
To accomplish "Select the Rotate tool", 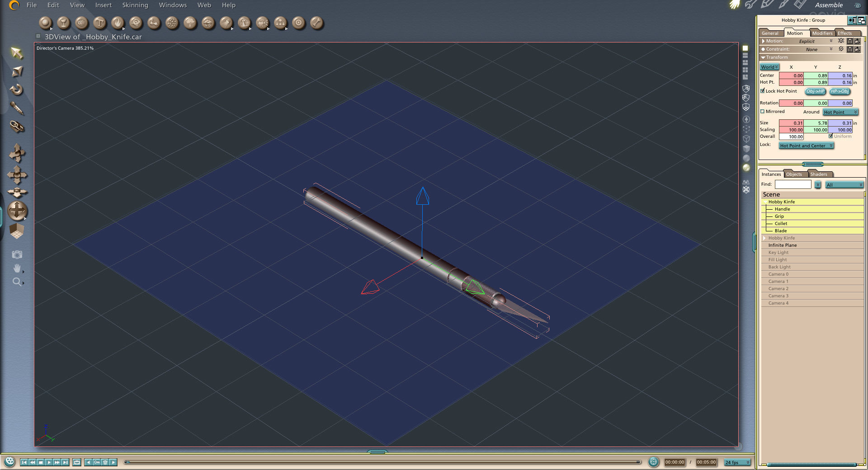I will tap(17, 89).
